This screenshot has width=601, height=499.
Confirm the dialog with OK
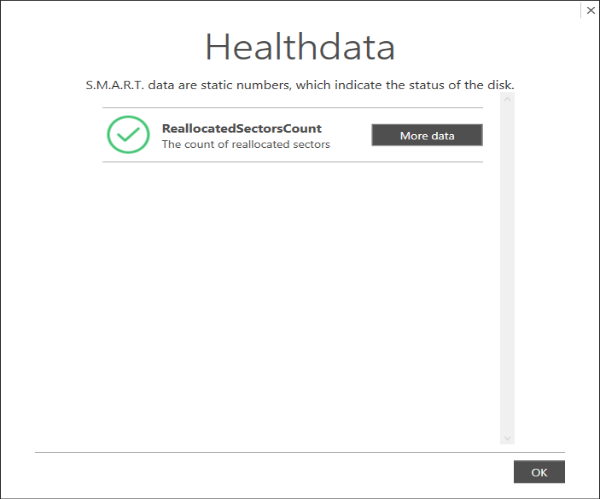(x=539, y=472)
